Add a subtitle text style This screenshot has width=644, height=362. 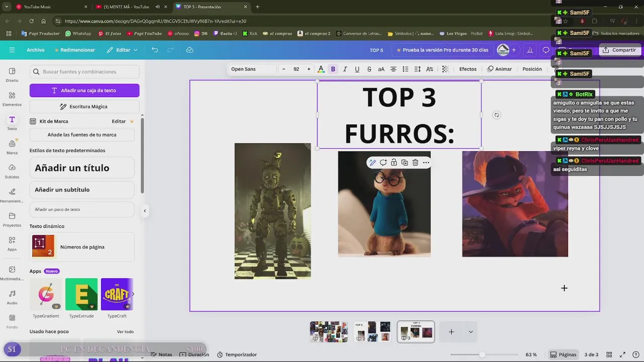(x=82, y=190)
